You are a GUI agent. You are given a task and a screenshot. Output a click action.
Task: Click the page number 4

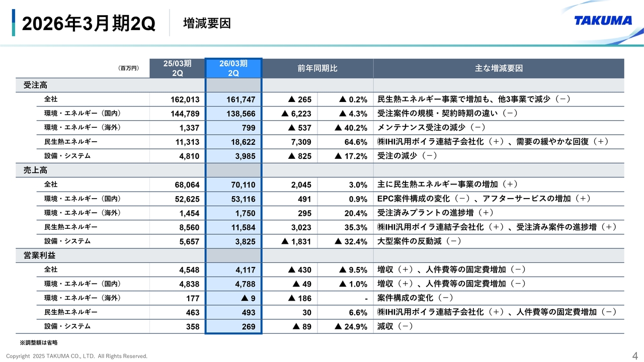635,354
